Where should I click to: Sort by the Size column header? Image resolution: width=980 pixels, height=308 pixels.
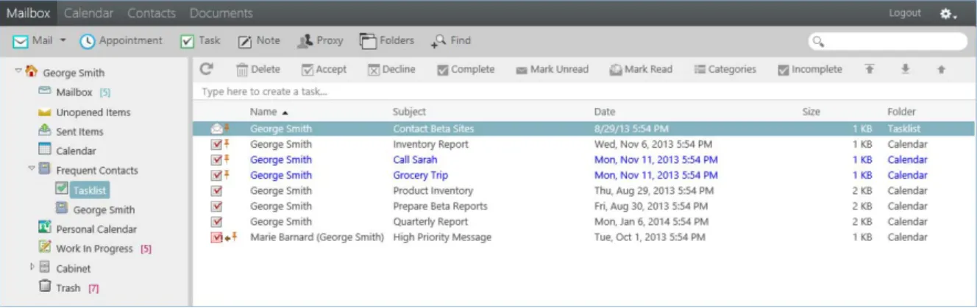tap(811, 112)
